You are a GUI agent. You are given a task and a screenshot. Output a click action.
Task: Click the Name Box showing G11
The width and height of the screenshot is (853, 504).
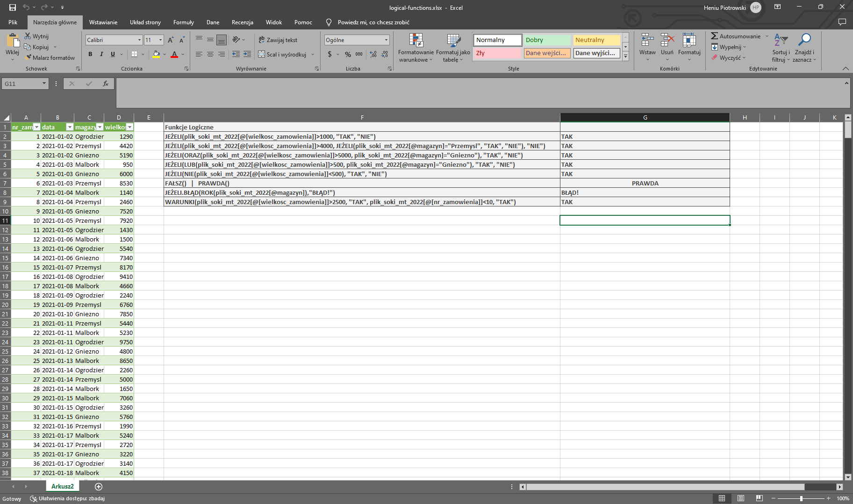tap(22, 84)
